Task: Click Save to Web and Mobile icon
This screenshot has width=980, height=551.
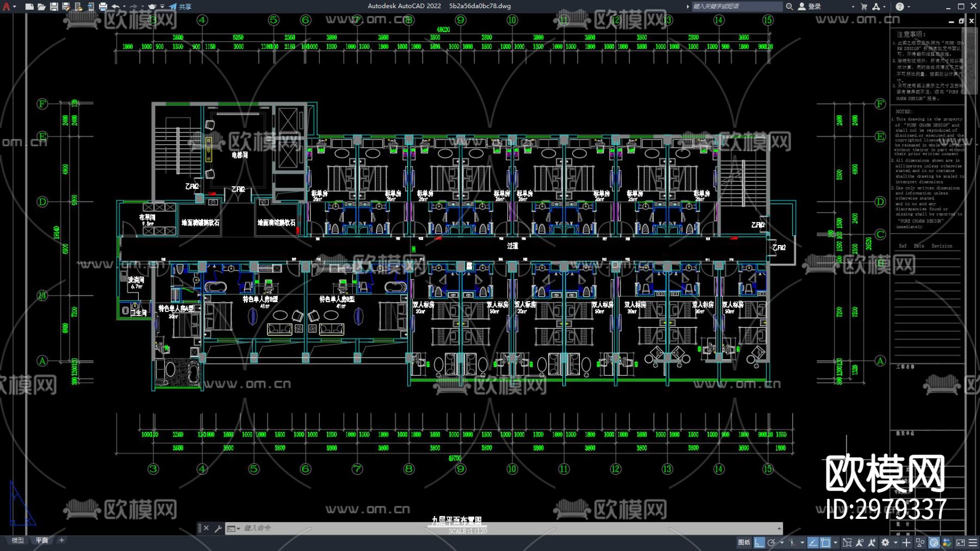Action: pos(90,7)
